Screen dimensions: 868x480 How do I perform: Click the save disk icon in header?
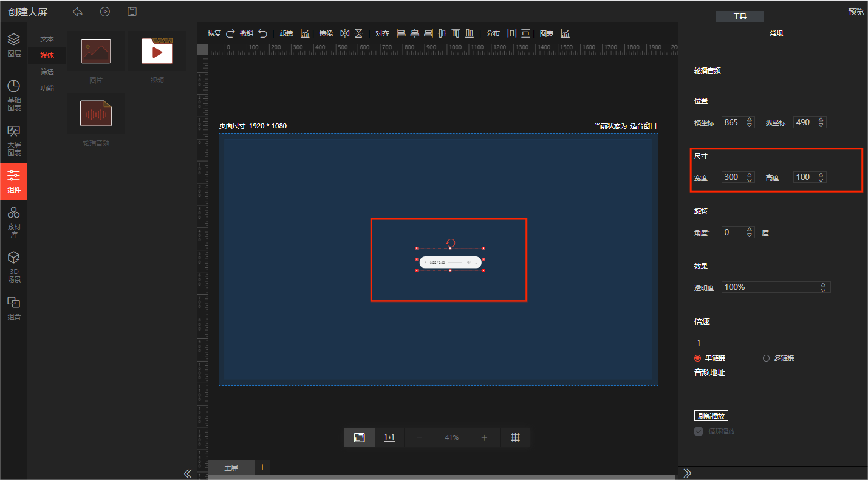point(132,12)
